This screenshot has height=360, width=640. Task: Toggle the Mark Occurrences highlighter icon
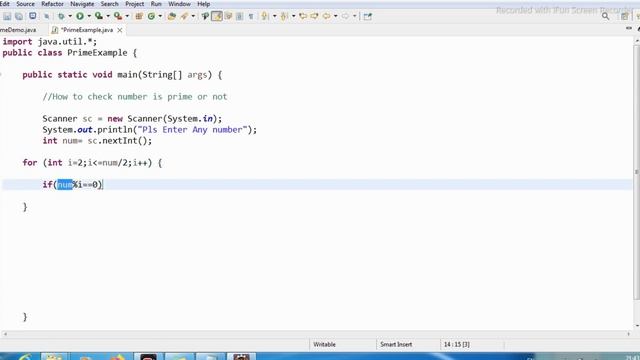point(217,16)
